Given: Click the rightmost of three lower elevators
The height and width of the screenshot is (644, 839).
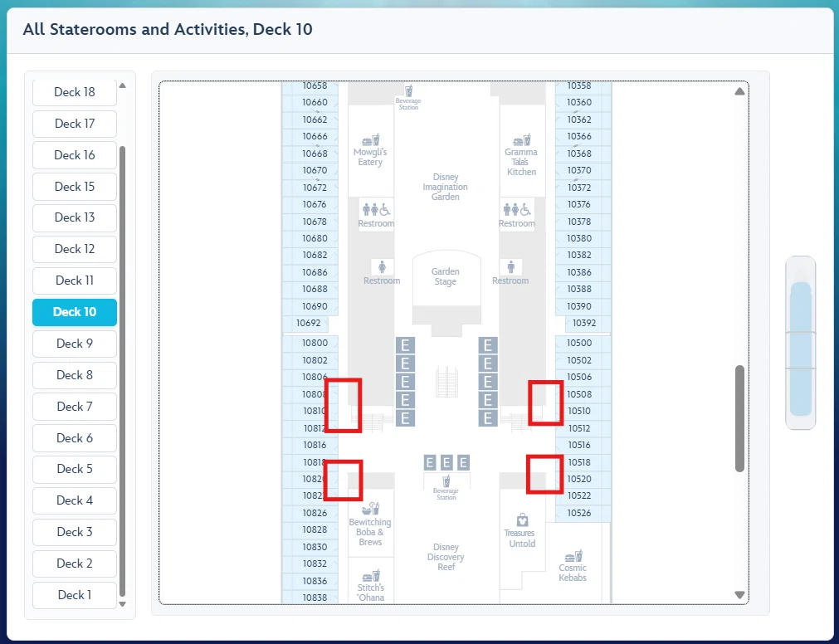Looking at the screenshot, I should 463,462.
